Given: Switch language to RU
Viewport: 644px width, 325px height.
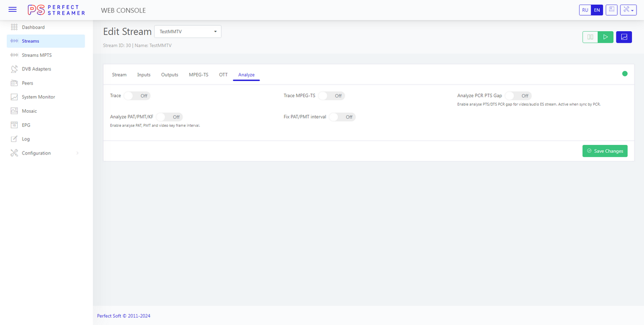Looking at the screenshot, I should coord(585,10).
